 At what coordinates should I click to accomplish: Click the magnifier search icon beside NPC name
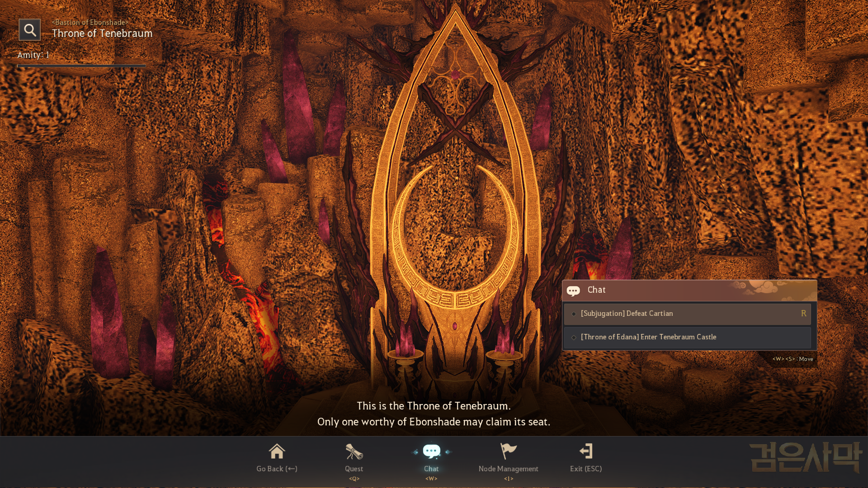(30, 30)
